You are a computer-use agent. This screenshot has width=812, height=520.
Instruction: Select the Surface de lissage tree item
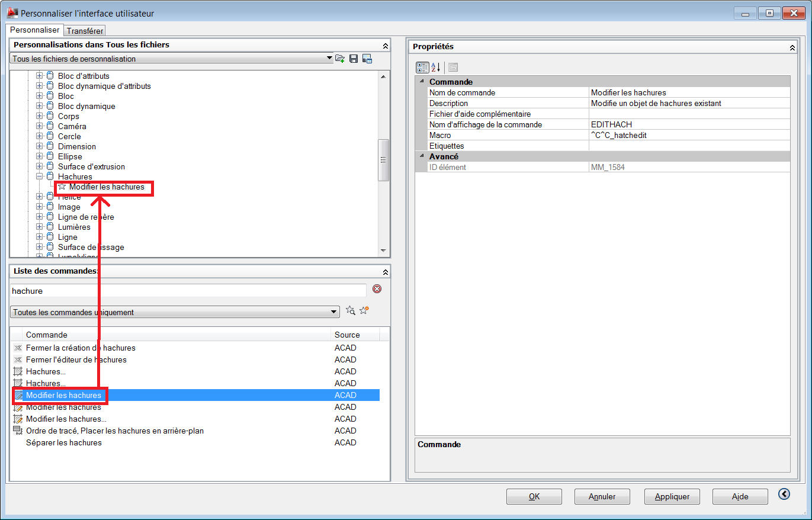pyautogui.click(x=91, y=247)
